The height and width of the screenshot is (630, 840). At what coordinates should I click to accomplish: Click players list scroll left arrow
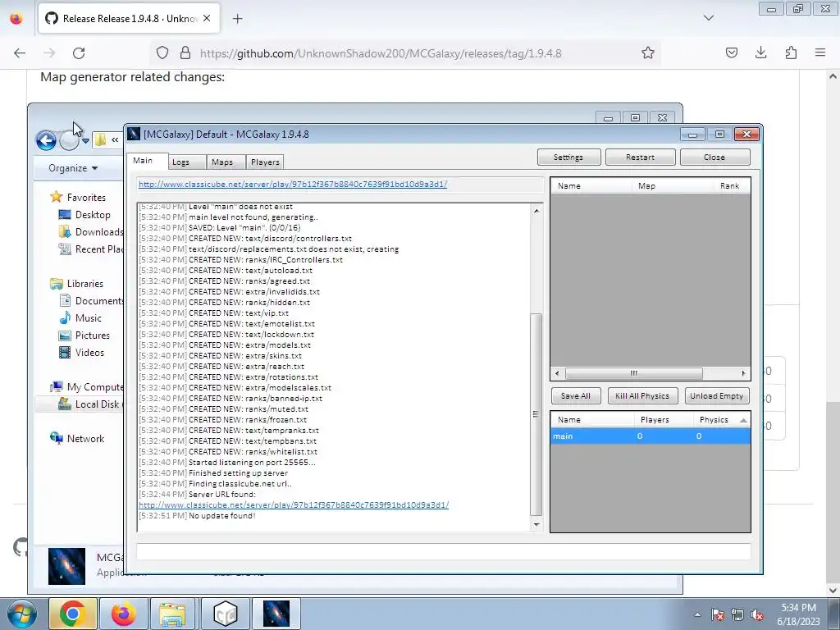pyautogui.click(x=557, y=373)
